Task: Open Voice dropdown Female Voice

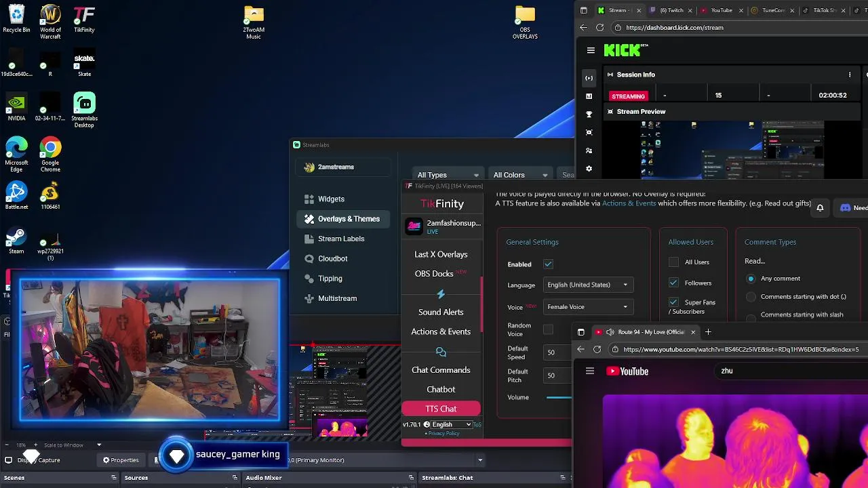Action: click(588, 307)
